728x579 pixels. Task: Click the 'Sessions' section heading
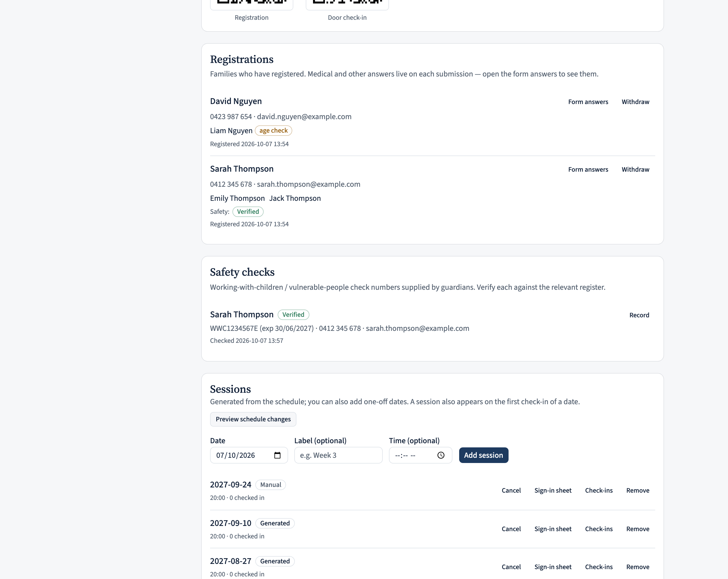tap(230, 389)
